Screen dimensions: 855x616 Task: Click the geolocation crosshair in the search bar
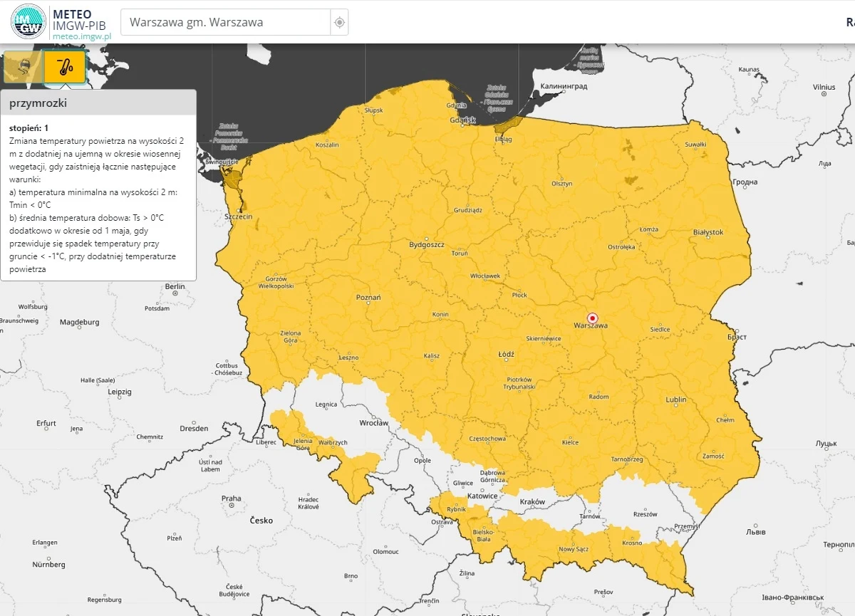coord(338,22)
